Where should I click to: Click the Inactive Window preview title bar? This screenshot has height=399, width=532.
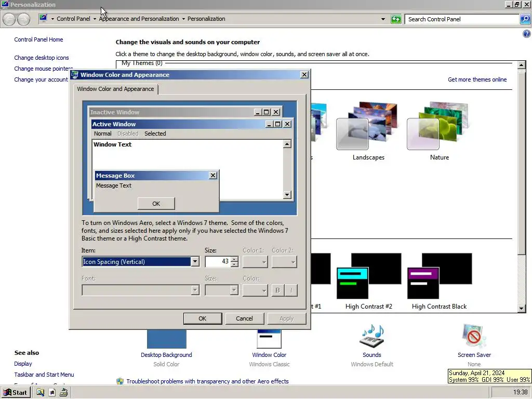171,112
